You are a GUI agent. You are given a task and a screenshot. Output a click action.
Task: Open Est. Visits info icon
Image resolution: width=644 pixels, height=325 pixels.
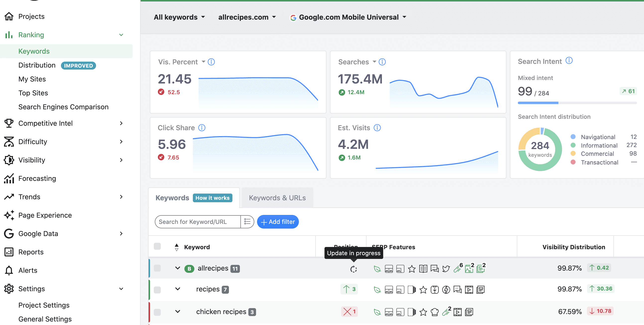click(x=377, y=128)
